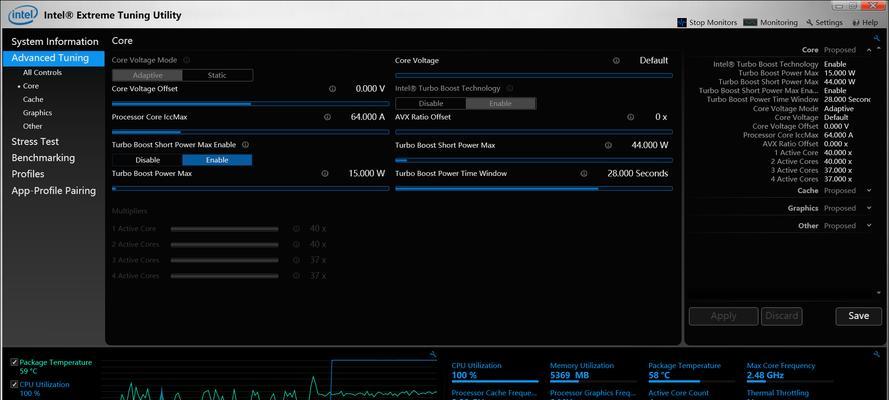Select Other under Advanced Tuning
Image resolution: width=889 pixels, height=400 pixels.
point(33,126)
